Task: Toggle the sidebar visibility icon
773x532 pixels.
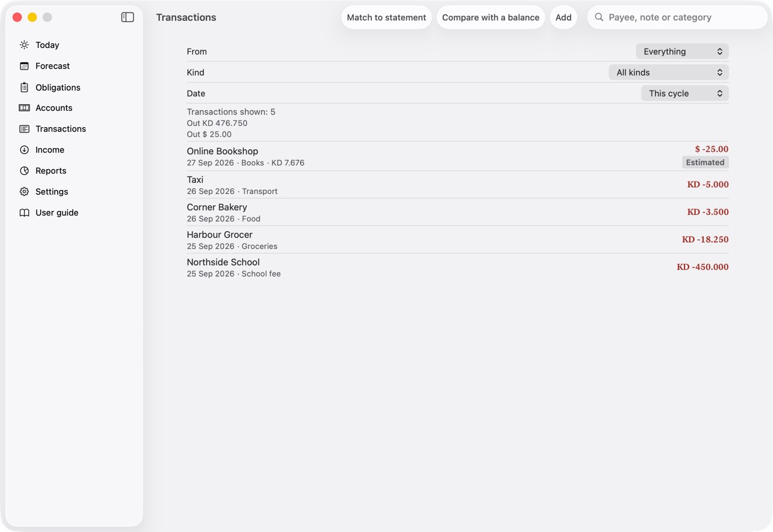Action: tap(128, 17)
